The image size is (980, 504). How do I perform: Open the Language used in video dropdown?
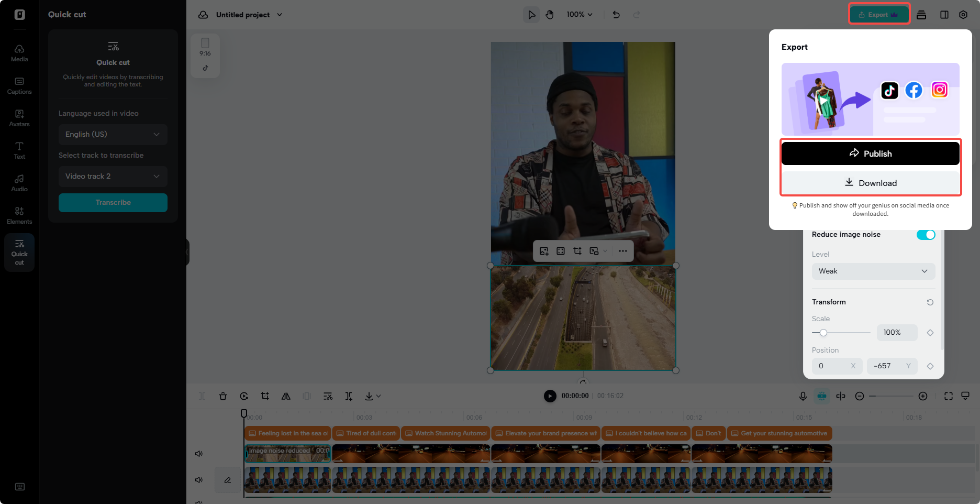pos(113,134)
